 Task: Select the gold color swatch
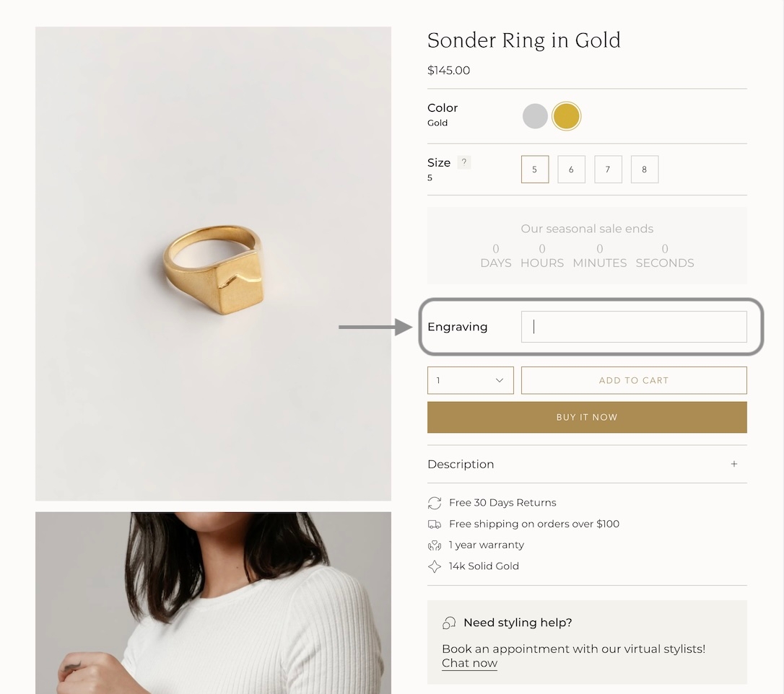[566, 116]
